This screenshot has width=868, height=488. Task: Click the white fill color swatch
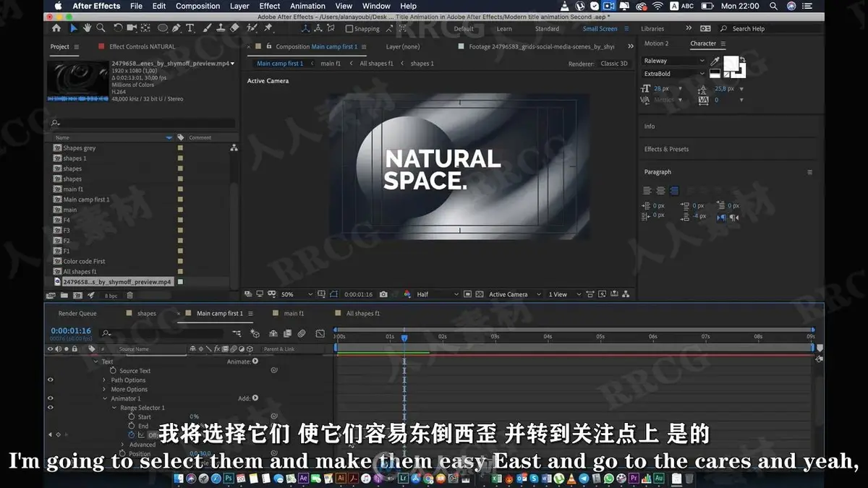click(x=731, y=63)
